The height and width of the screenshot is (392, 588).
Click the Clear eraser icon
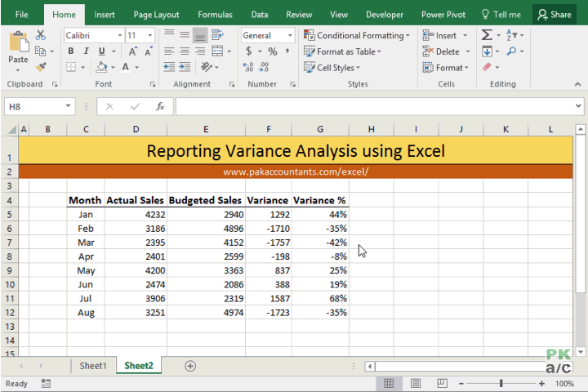[x=487, y=67]
